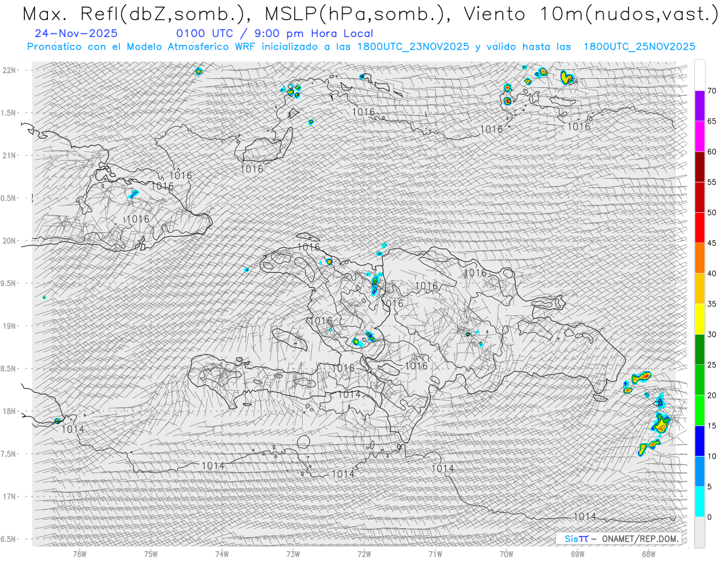Viewport: 728px width, 562px height.
Task: Select the '75W' longitude label
Action: (x=151, y=554)
